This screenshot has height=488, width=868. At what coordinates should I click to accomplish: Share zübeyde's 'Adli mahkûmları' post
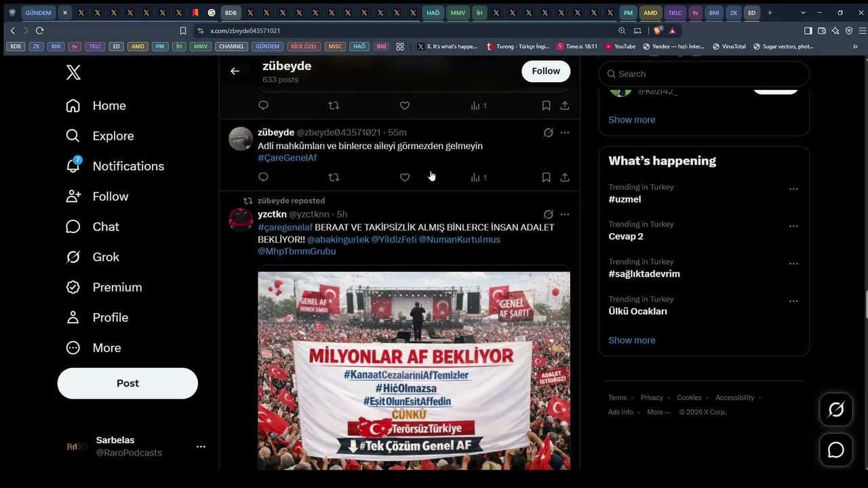pyautogui.click(x=565, y=178)
